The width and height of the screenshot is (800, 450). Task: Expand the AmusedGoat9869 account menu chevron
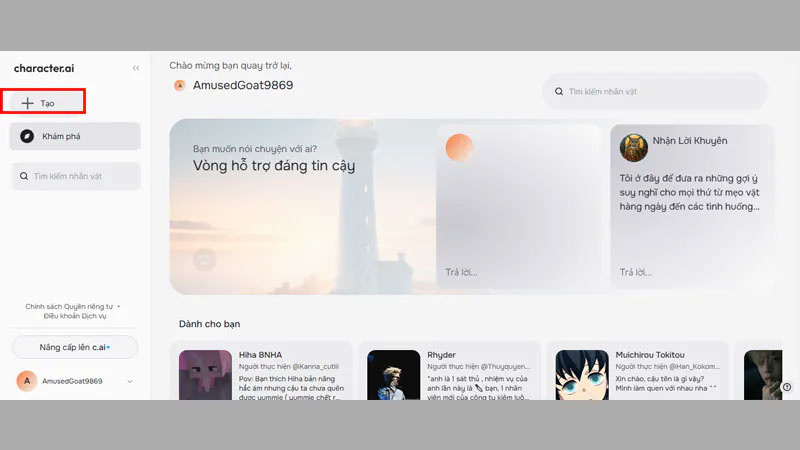(x=130, y=381)
